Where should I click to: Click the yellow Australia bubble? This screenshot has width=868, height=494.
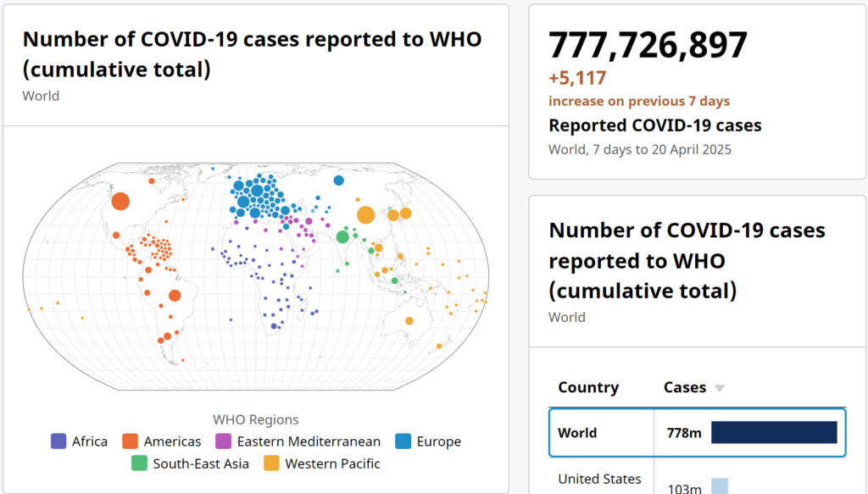point(409,321)
